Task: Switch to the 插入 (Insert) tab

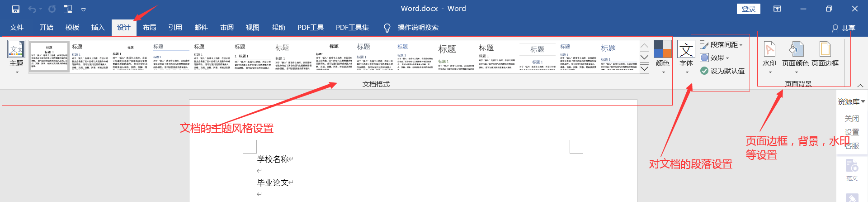Action: tap(98, 28)
